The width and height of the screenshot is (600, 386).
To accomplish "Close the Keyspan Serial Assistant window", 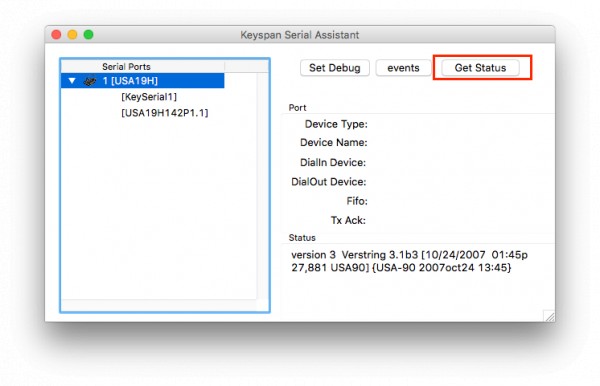I will pos(56,35).
